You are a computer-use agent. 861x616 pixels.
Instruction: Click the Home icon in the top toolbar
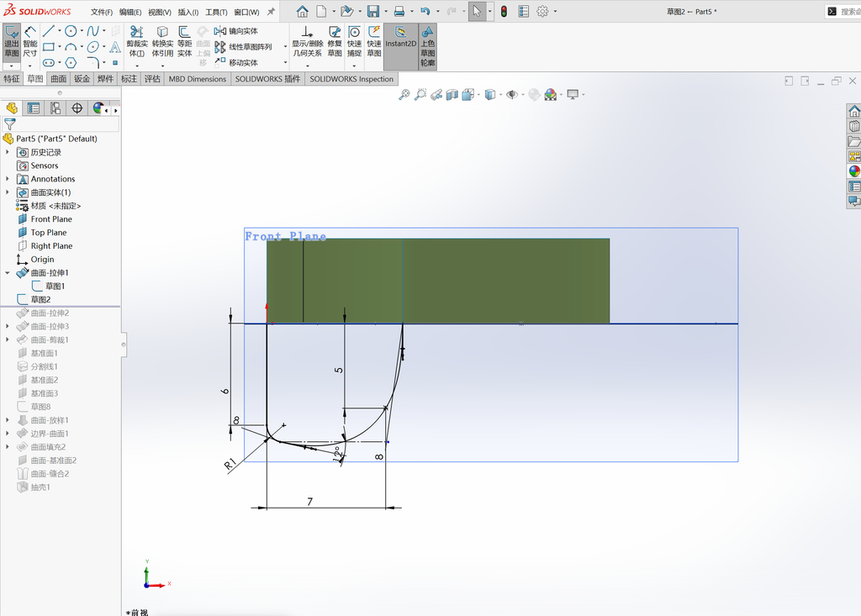coord(302,12)
